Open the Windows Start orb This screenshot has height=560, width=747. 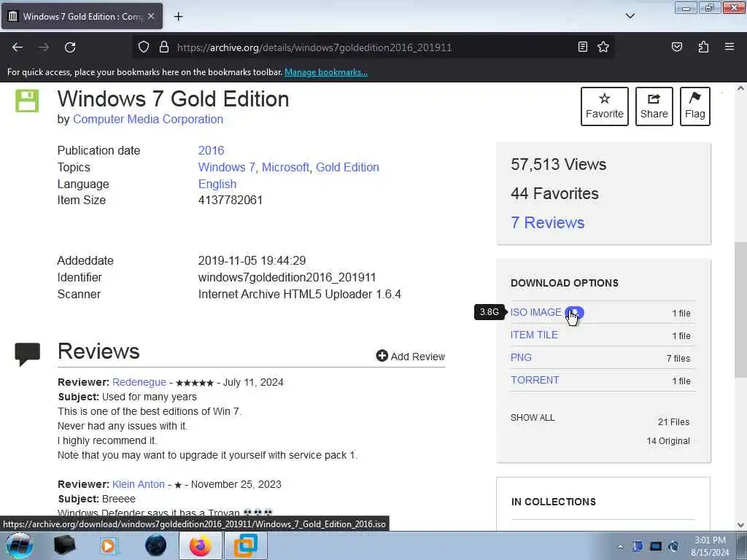coord(19,545)
